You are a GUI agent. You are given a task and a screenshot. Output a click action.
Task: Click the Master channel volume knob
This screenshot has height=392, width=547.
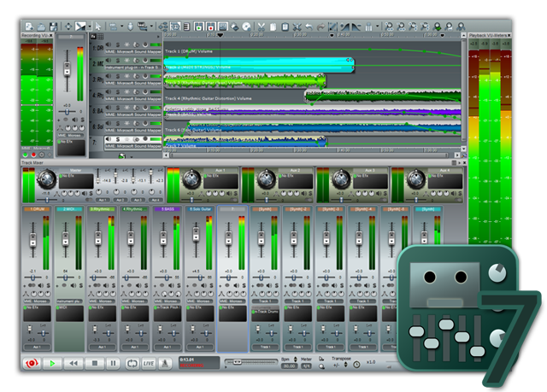pos(47,179)
